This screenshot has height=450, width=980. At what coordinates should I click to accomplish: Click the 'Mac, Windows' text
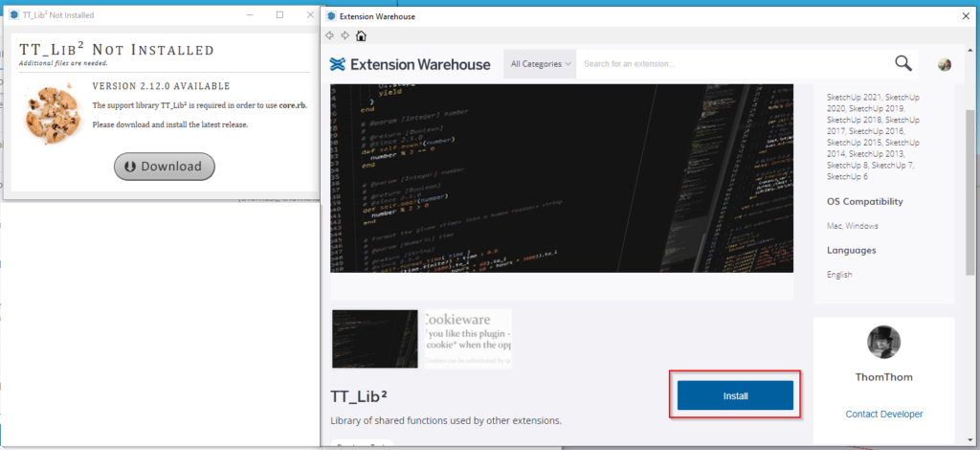tap(853, 226)
